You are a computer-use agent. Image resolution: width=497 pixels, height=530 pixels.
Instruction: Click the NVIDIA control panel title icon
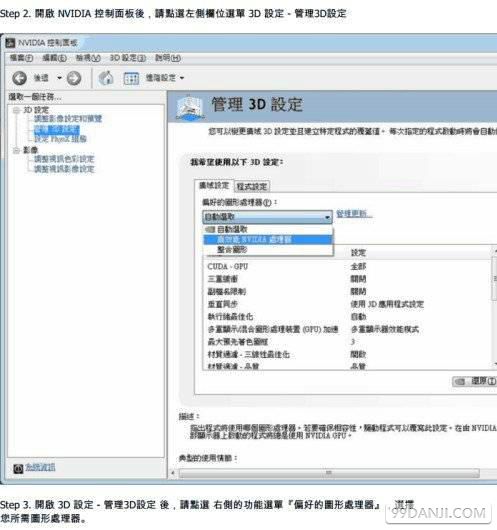click(x=10, y=43)
